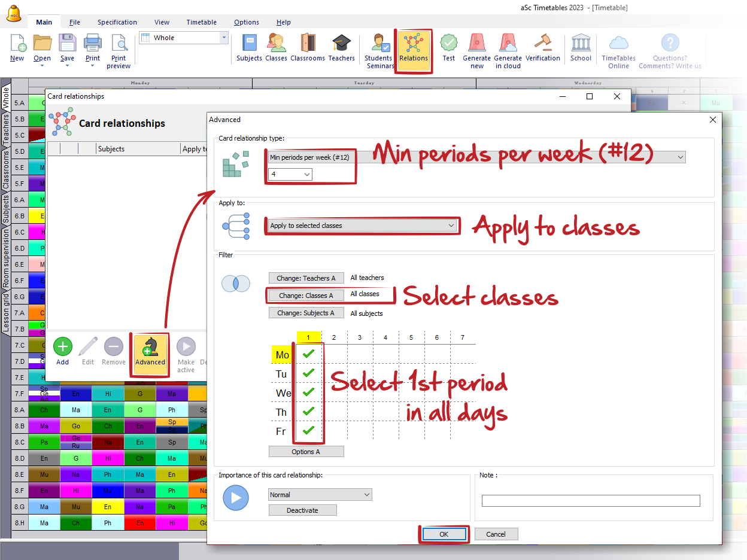This screenshot has width=747, height=560.
Task: Run the Test checkmark icon
Action: (x=449, y=43)
